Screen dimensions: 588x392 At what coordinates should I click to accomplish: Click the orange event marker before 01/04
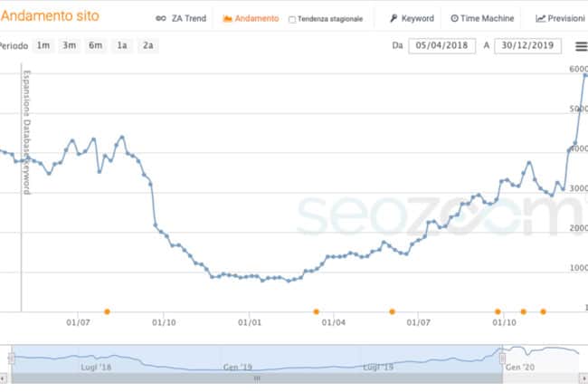coord(316,311)
